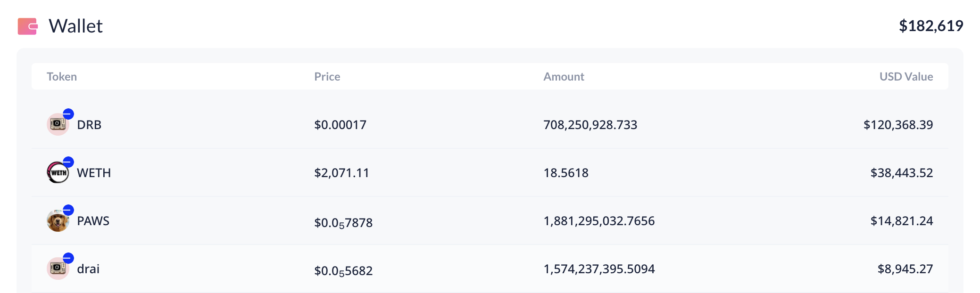The height and width of the screenshot is (293, 980).
Task: Open the WETH token name link
Action: 94,173
